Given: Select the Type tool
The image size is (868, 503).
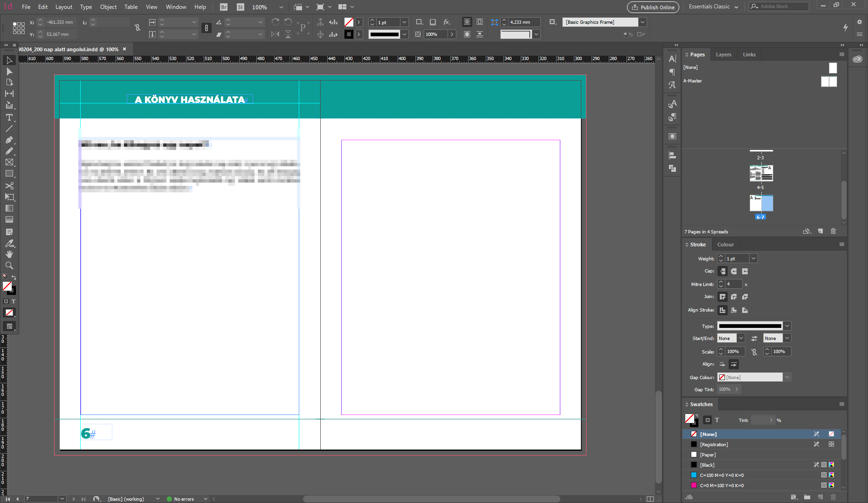Looking at the screenshot, I should coord(9,117).
